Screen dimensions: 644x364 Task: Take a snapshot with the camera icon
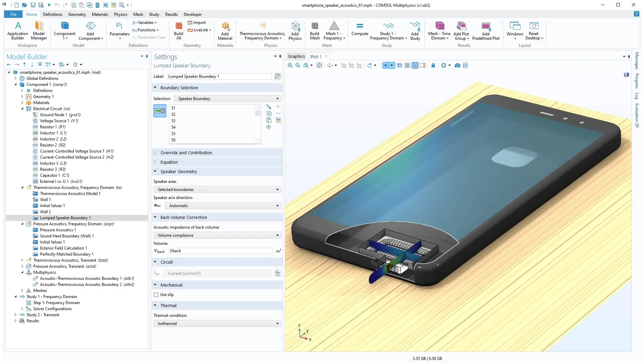point(457,65)
